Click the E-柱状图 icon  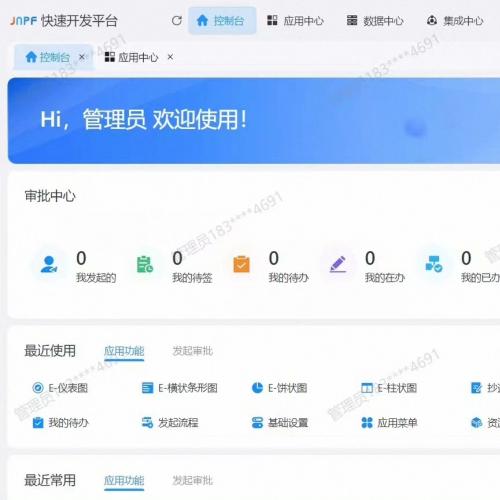[367, 388]
